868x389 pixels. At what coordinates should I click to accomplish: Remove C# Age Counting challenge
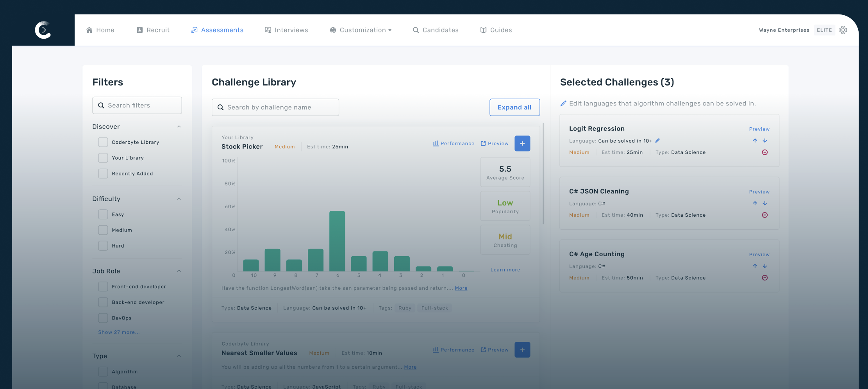pyautogui.click(x=764, y=278)
